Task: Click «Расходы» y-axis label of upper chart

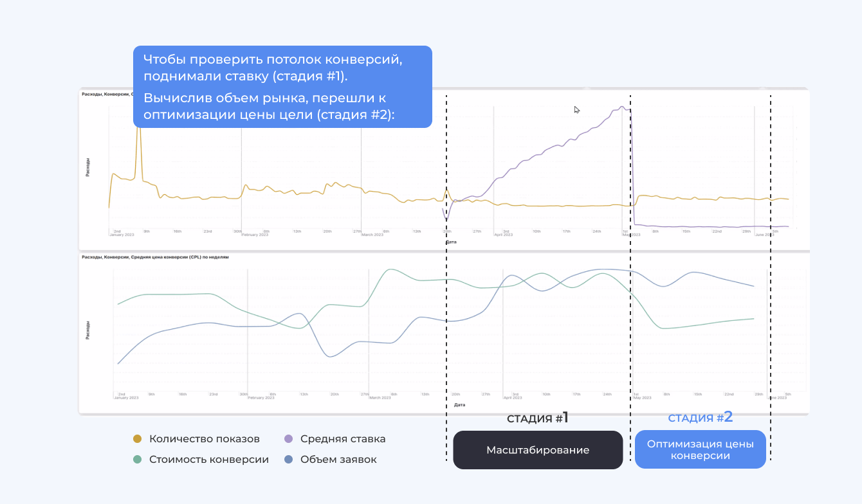Action: [x=88, y=167]
